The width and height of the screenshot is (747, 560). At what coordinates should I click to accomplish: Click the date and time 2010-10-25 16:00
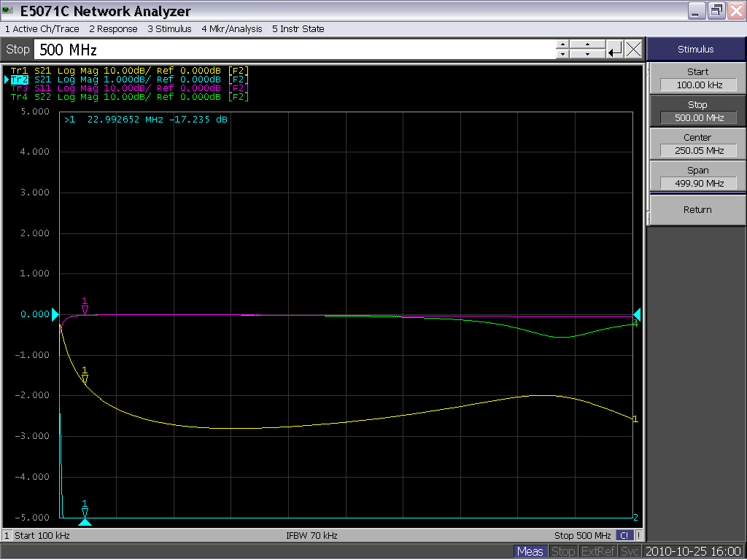pyautogui.click(x=694, y=551)
